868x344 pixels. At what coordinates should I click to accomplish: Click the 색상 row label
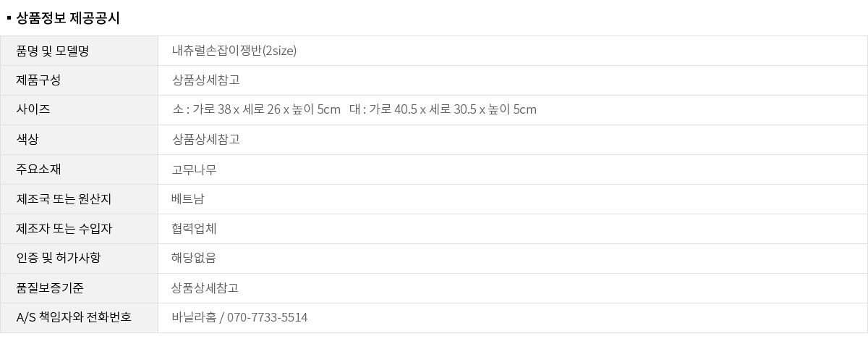click(27, 140)
